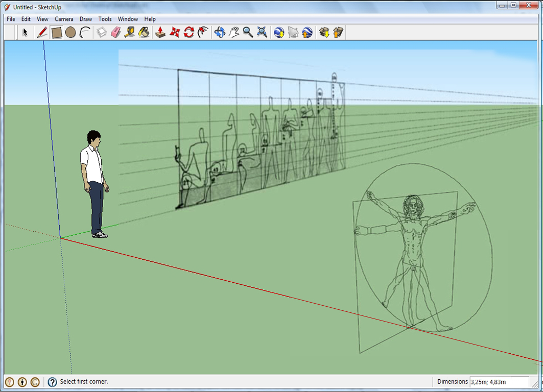Click the Dimensions value box
This screenshot has width=543, height=392.
click(499, 382)
